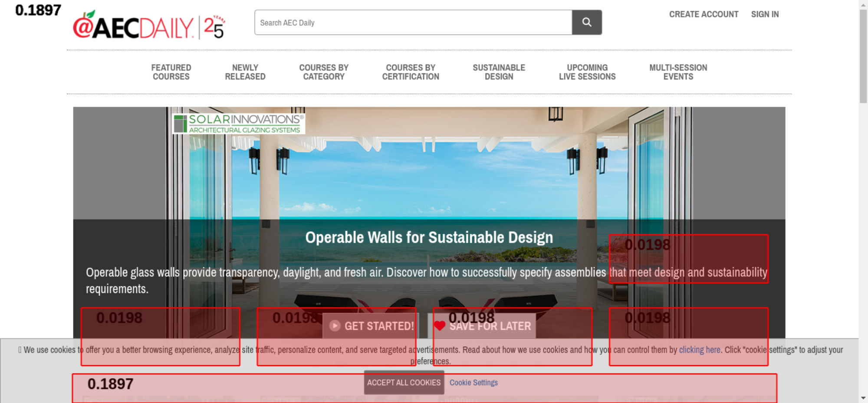Viewport: 868px width, 403px height.
Task: Open the Cookie Settings link
Action: [x=473, y=383]
